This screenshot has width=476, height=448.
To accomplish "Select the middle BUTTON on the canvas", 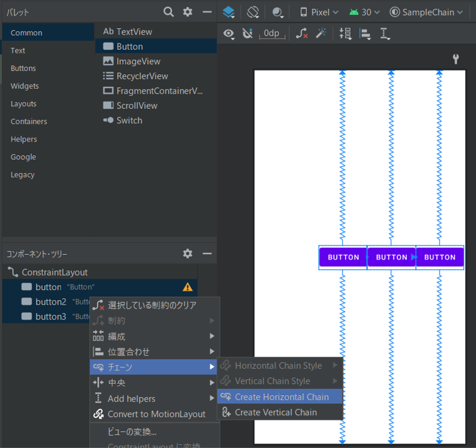I will (391, 257).
